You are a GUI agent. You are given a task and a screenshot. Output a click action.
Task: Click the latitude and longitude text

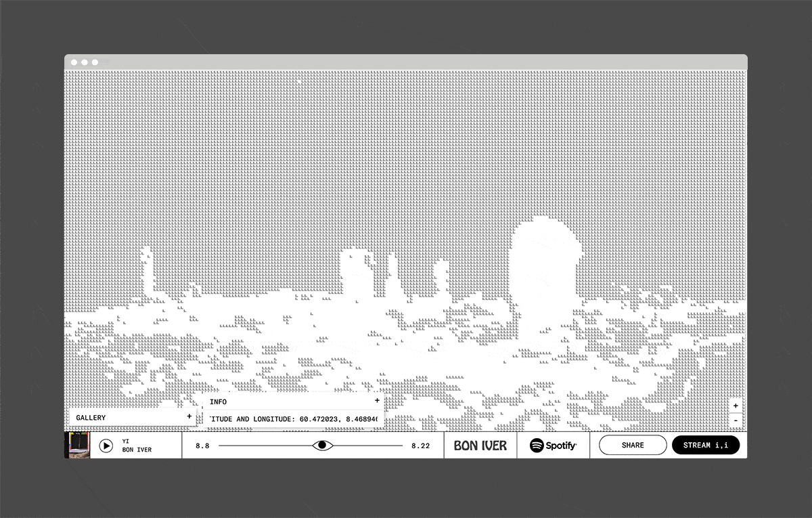294,419
